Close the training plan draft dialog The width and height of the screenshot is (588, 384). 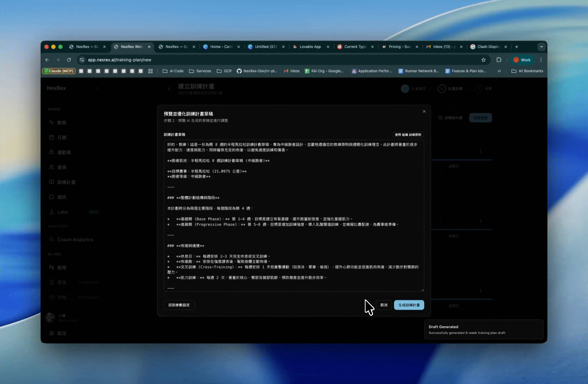[424, 111]
